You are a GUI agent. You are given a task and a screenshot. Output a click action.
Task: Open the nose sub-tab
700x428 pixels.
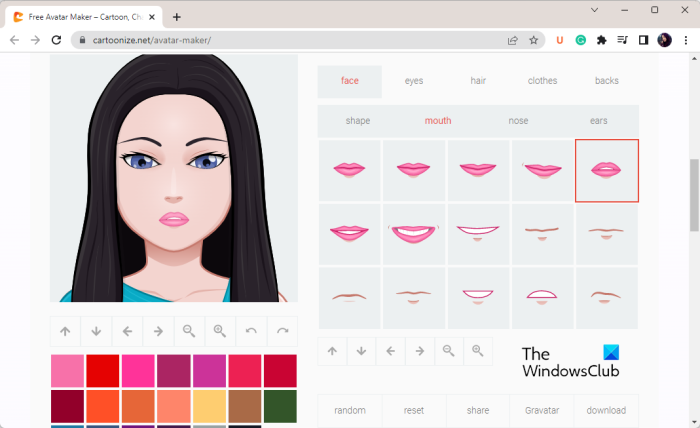[x=518, y=121]
